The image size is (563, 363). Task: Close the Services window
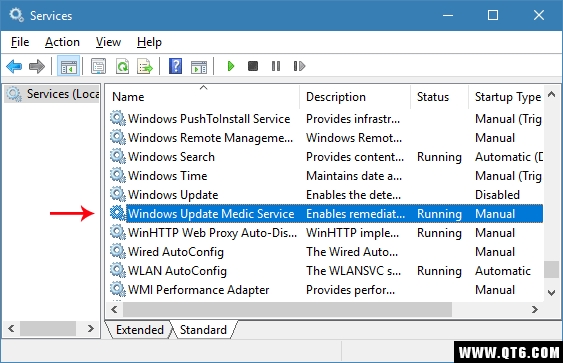pyautogui.click(x=539, y=15)
